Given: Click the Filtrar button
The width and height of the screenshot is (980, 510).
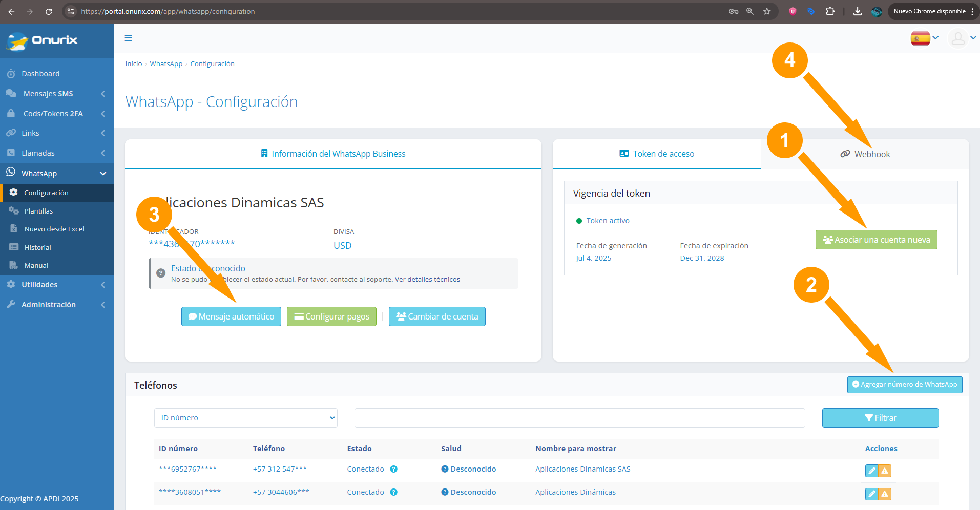Looking at the screenshot, I should click(881, 418).
